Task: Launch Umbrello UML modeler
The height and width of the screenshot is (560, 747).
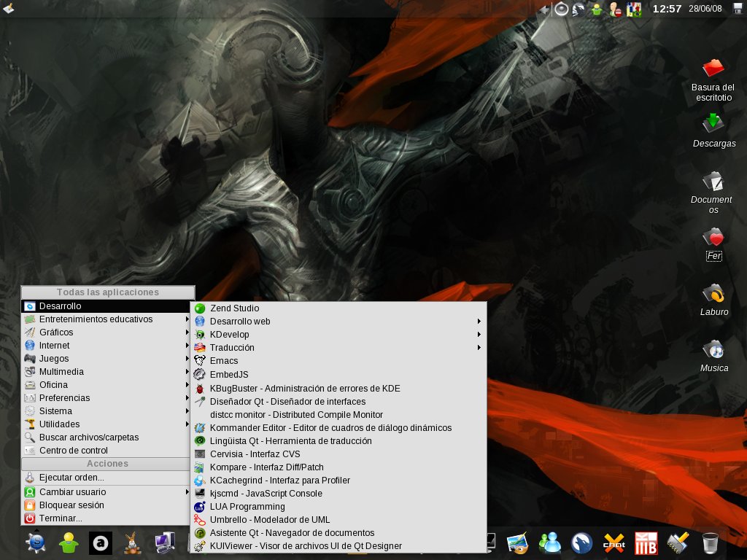Action: 338,519
